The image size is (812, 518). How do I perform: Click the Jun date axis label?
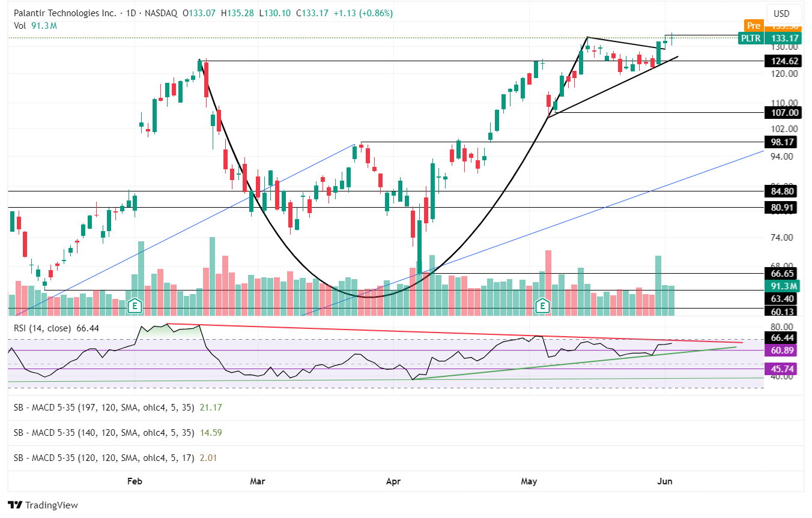coord(664,481)
